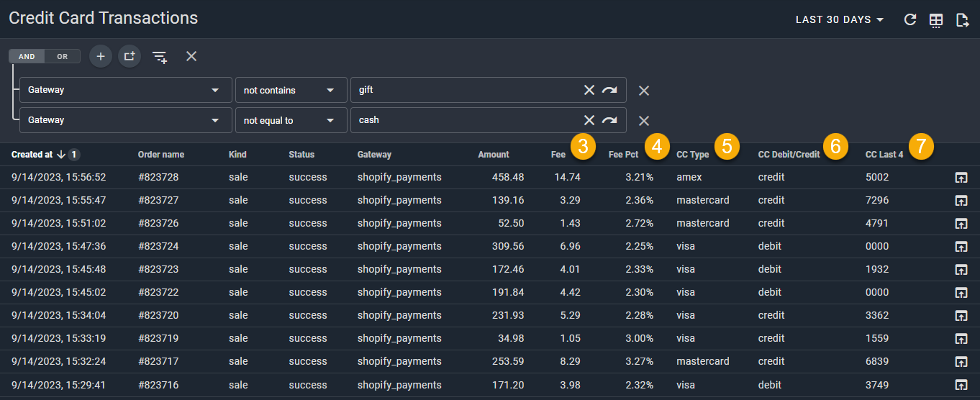Remove the 'not equal to cash' filter row
980x400 pixels.
pos(644,120)
